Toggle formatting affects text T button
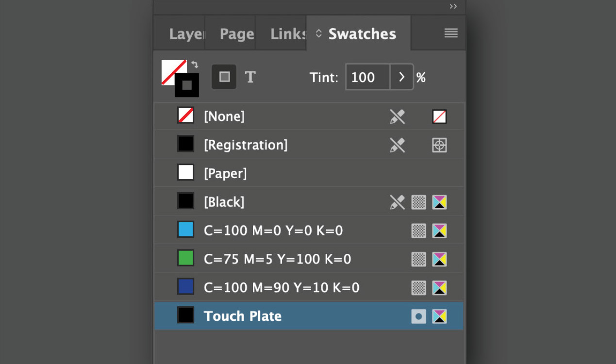Screen dimensions: 616x364 pyautogui.click(x=250, y=77)
